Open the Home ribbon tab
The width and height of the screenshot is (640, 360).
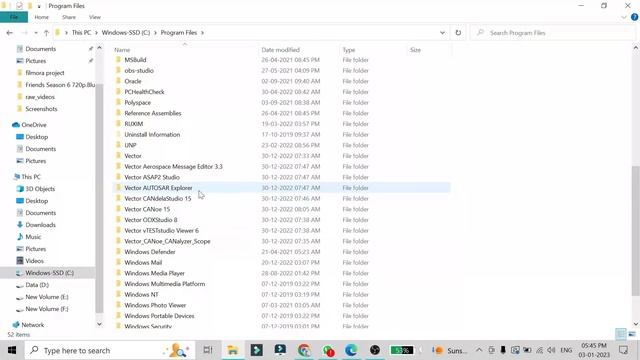(x=42, y=17)
